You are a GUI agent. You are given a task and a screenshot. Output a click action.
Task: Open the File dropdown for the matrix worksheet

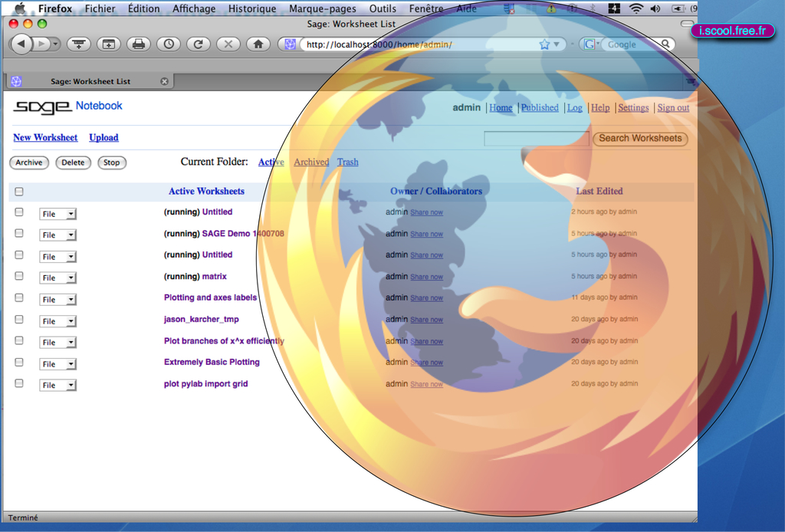pyautogui.click(x=57, y=278)
